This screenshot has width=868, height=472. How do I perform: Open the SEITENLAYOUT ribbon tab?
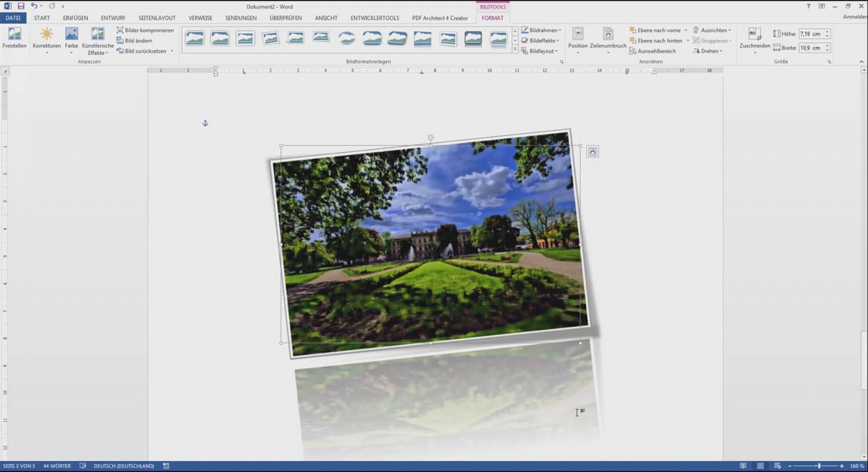click(x=157, y=18)
